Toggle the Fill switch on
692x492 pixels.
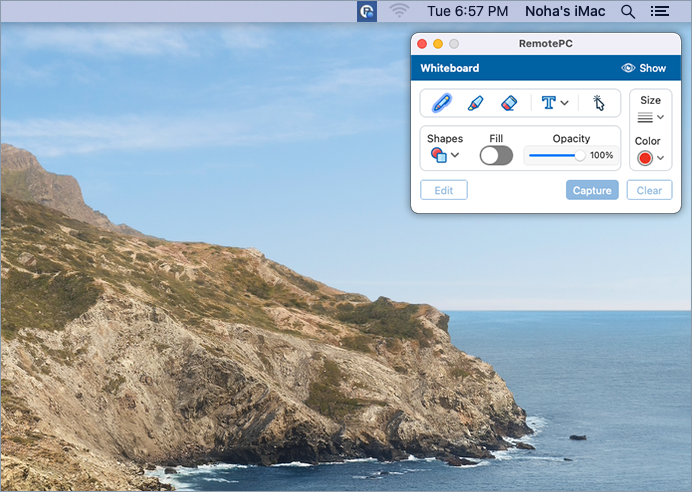tap(496, 155)
